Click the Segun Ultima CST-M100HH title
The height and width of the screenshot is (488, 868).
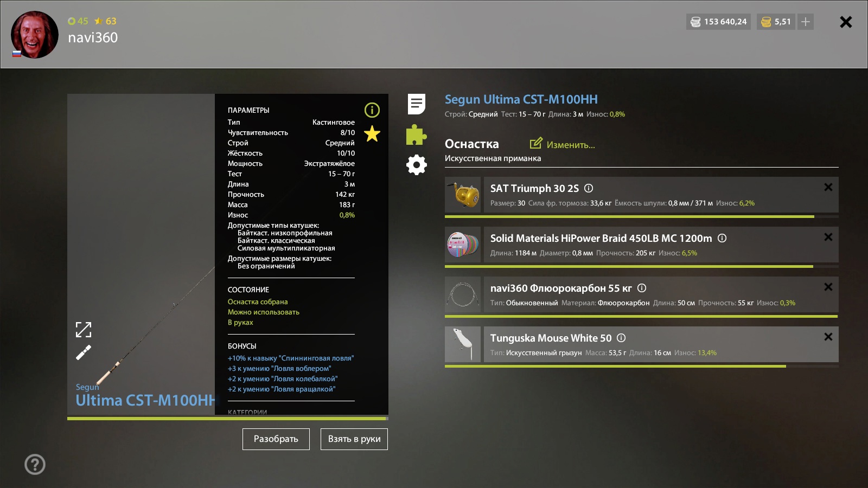pyautogui.click(x=521, y=99)
